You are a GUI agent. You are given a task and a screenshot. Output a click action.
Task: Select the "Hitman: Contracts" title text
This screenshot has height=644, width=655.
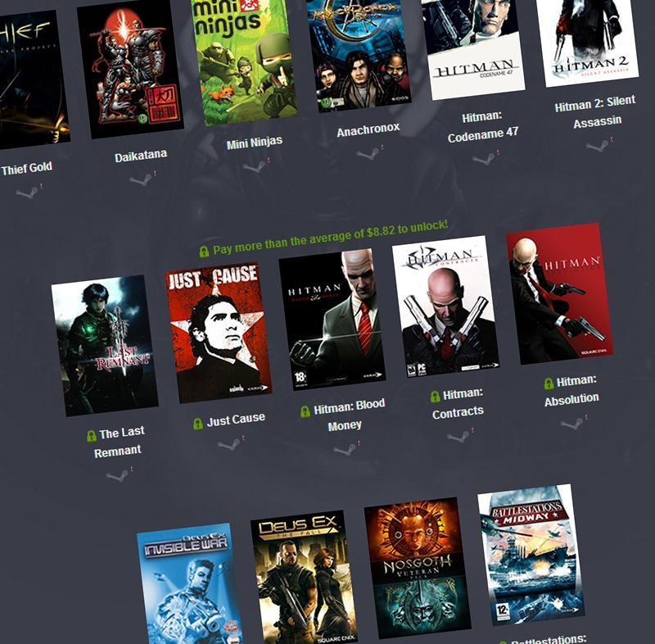click(459, 403)
